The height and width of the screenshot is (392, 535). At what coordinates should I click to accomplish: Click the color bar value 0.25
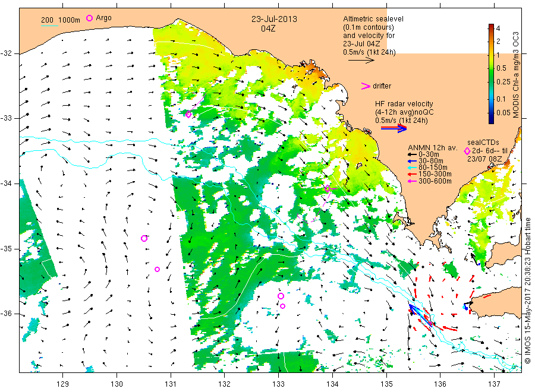tap(503, 82)
